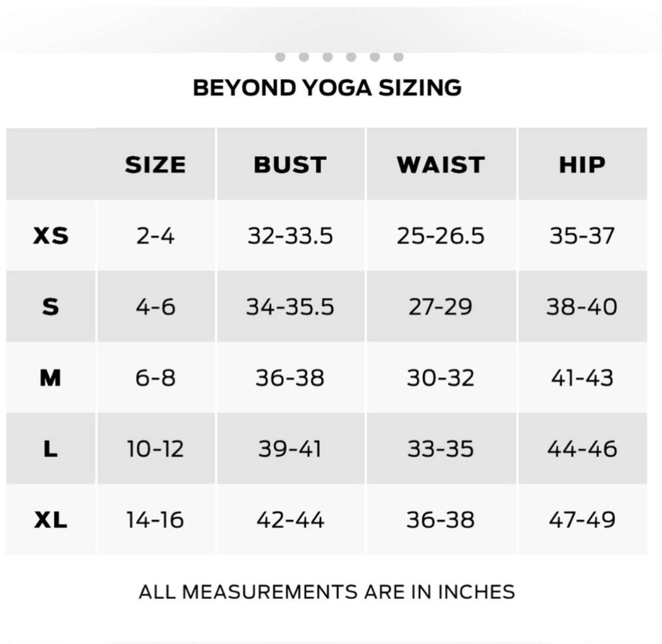
Task: Select the XS row label
Action: coord(51,236)
